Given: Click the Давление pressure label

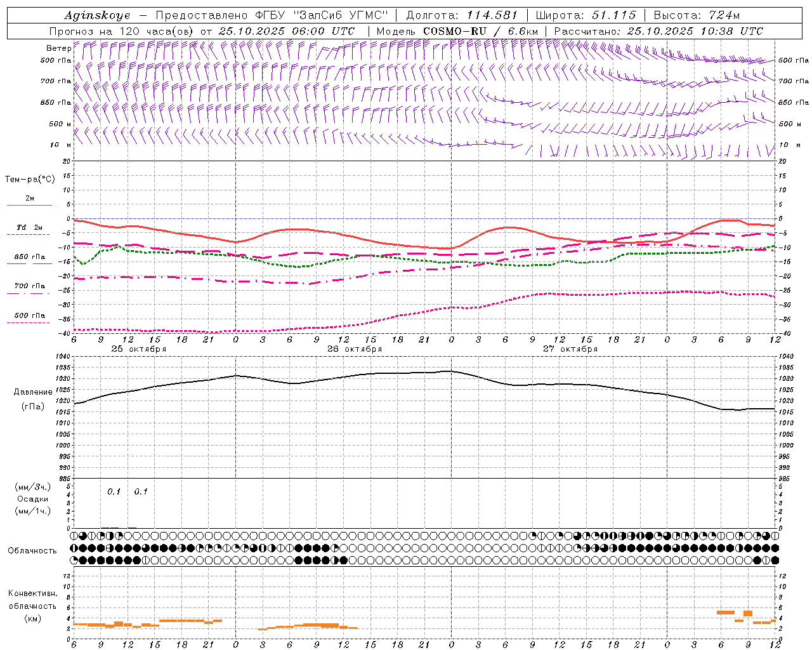Looking at the screenshot, I should [x=33, y=392].
